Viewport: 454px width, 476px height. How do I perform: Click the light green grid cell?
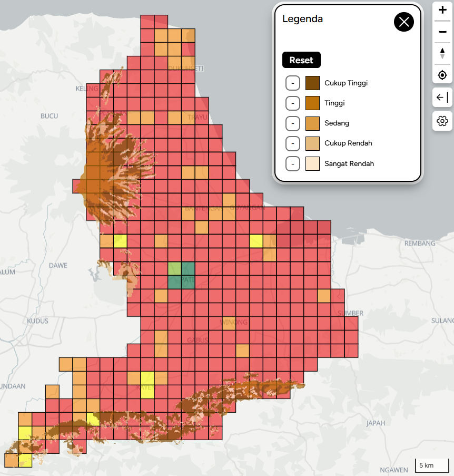point(174,268)
